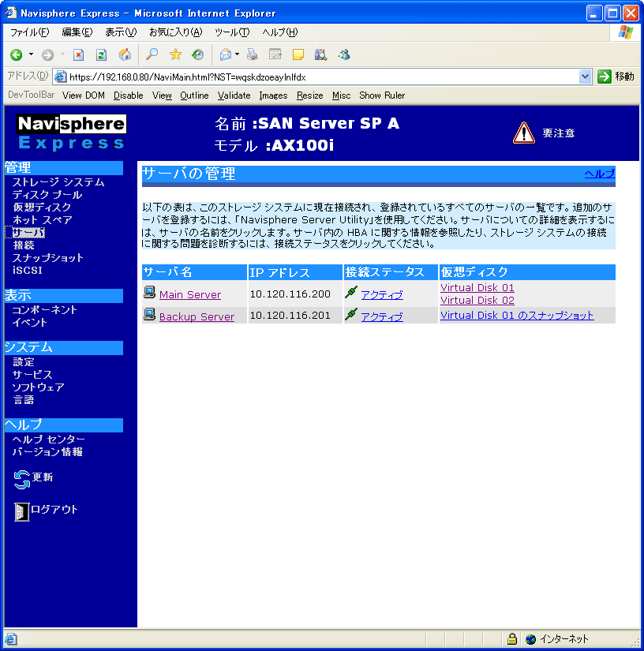Expand the address bar dropdown arrow
The width and height of the screenshot is (644, 651).
point(585,77)
